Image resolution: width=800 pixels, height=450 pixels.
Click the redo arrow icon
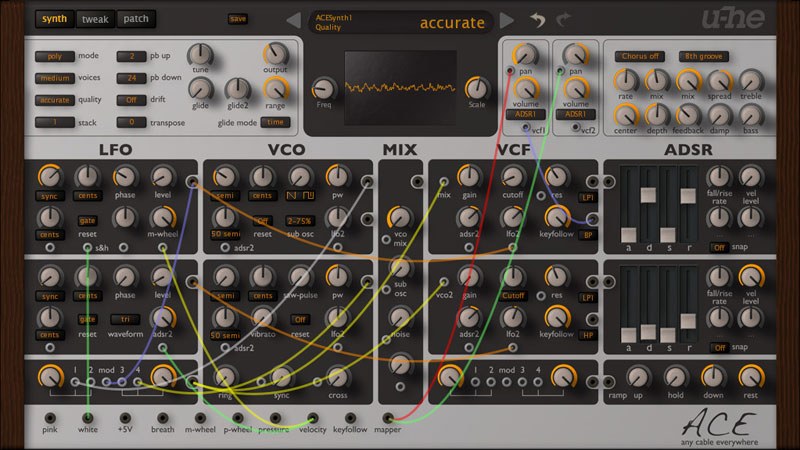[x=564, y=19]
